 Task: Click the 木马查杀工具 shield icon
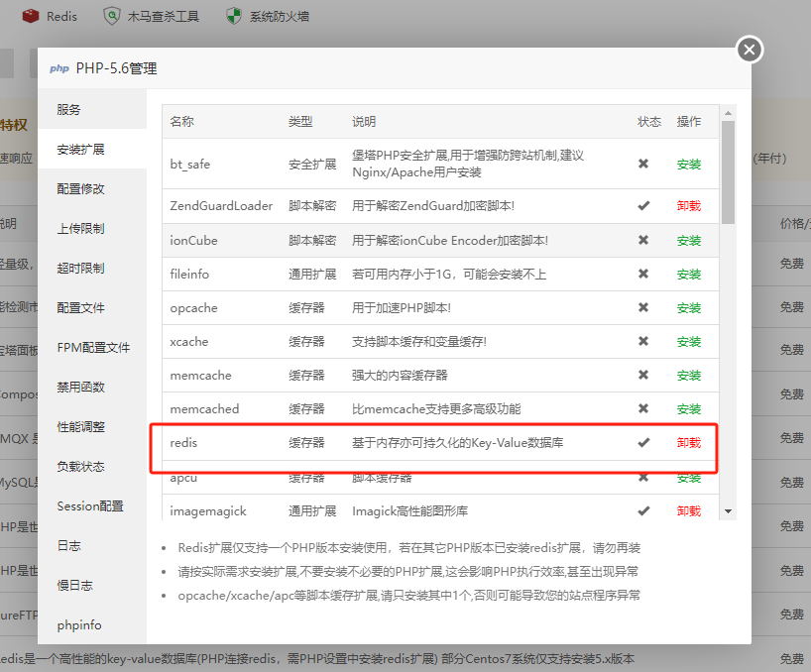point(112,17)
